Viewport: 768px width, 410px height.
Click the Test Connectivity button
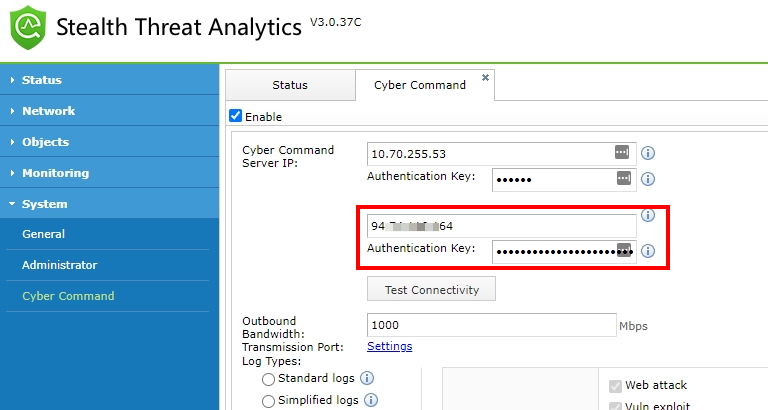[x=431, y=289]
